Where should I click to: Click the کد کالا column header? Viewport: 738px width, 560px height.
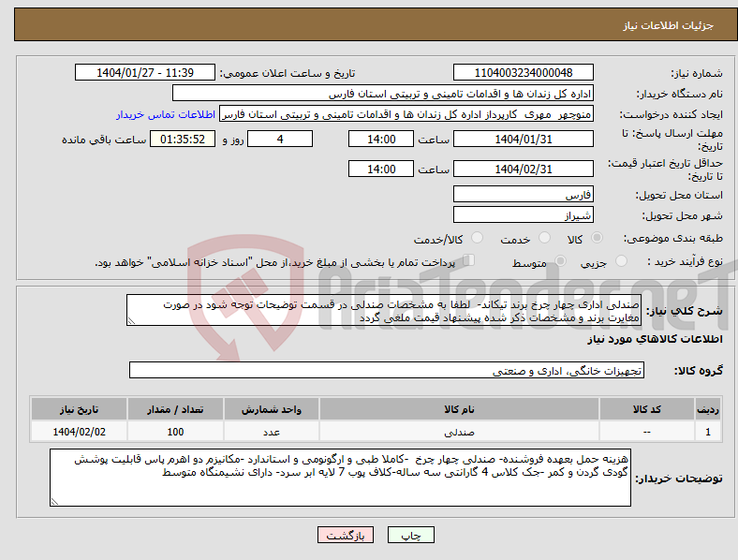click(x=647, y=409)
